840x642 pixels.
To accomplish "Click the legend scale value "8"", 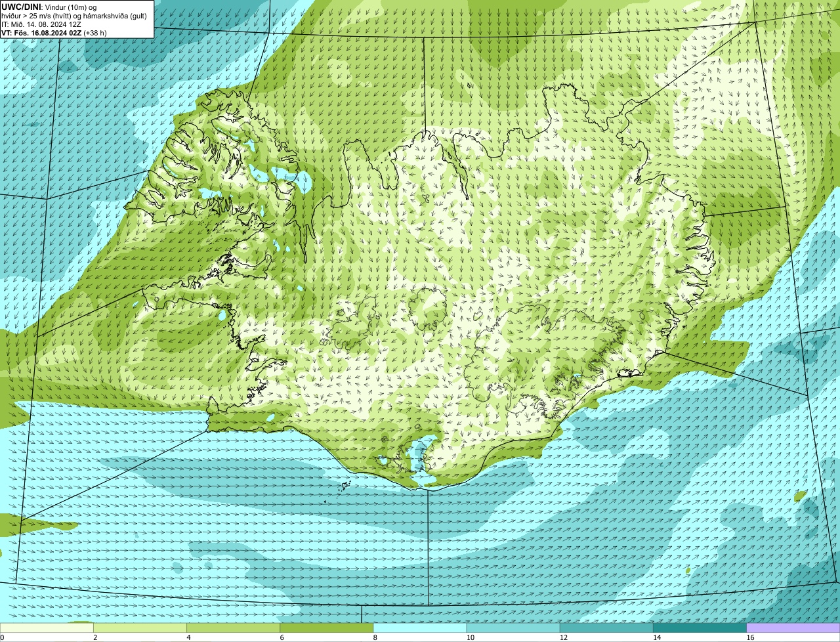I will (375, 637).
